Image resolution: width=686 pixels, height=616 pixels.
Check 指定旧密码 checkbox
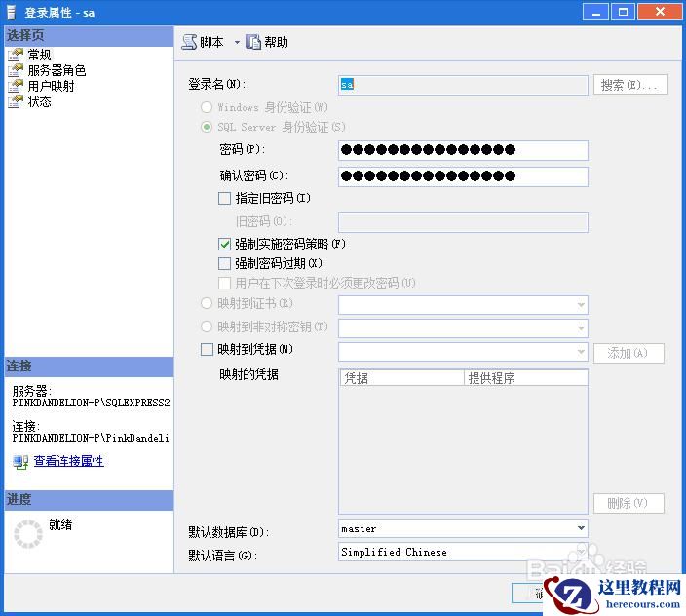(x=224, y=198)
